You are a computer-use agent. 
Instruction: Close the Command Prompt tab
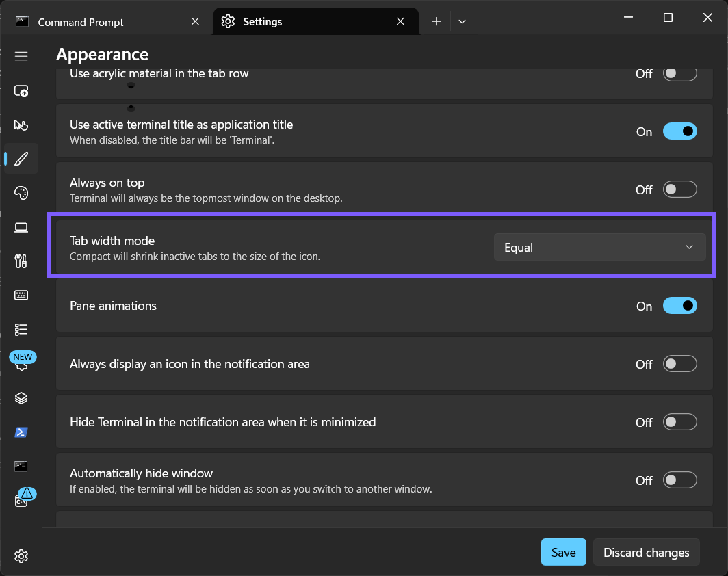(x=195, y=21)
